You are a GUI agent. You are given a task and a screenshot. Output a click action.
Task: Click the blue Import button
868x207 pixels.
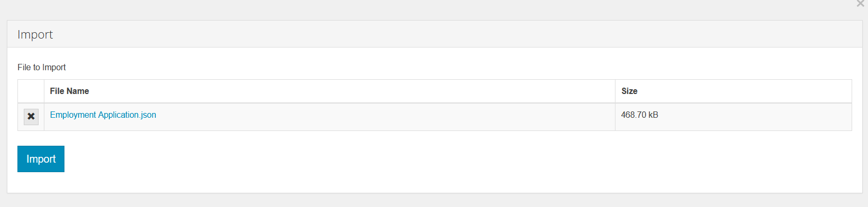41,159
